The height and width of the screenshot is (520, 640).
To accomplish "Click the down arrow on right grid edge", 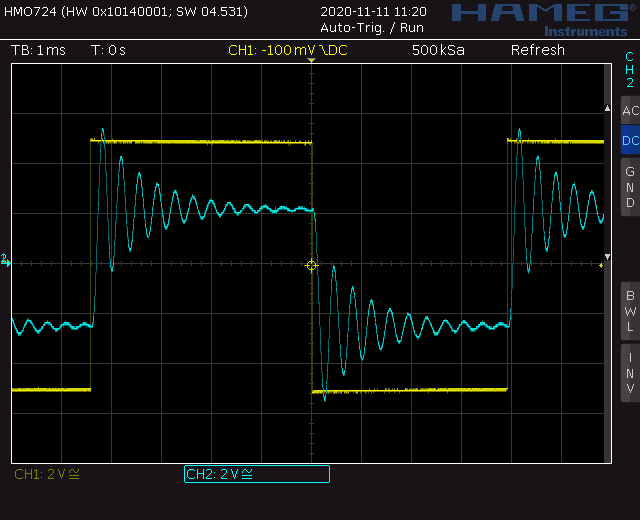I will [x=607, y=257].
